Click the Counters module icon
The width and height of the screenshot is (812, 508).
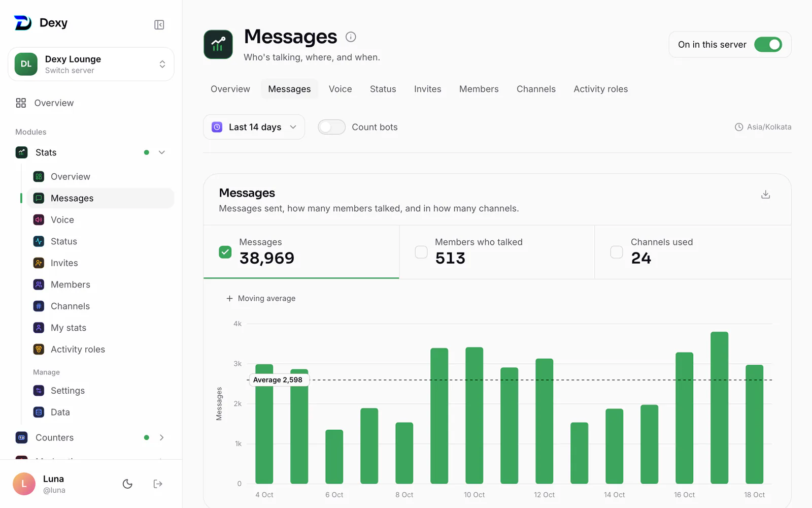[x=21, y=437]
